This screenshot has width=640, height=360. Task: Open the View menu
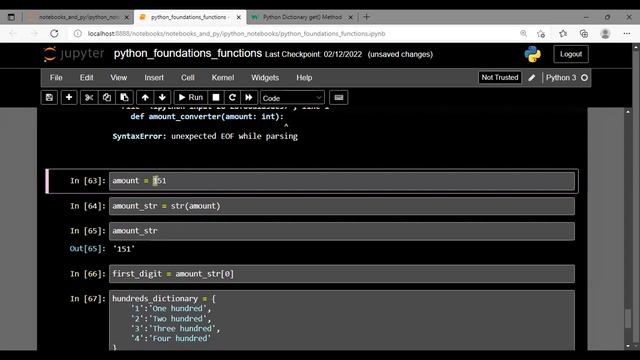pyautogui.click(x=118, y=78)
